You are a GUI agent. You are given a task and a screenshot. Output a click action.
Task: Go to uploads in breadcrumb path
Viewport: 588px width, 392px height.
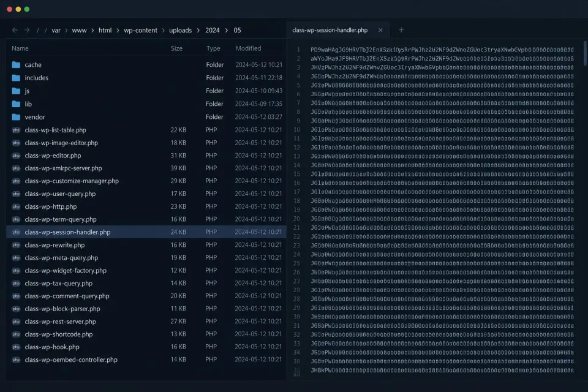(180, 31)
